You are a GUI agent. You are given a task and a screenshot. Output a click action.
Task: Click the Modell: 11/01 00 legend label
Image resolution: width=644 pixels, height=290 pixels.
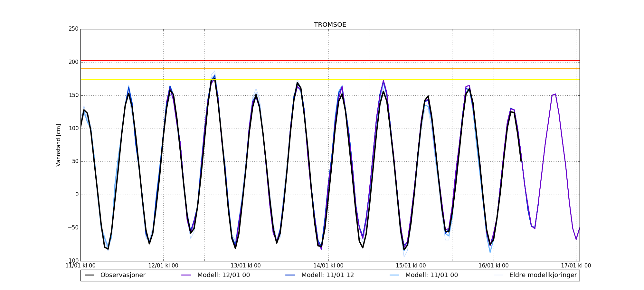point(431,275)
